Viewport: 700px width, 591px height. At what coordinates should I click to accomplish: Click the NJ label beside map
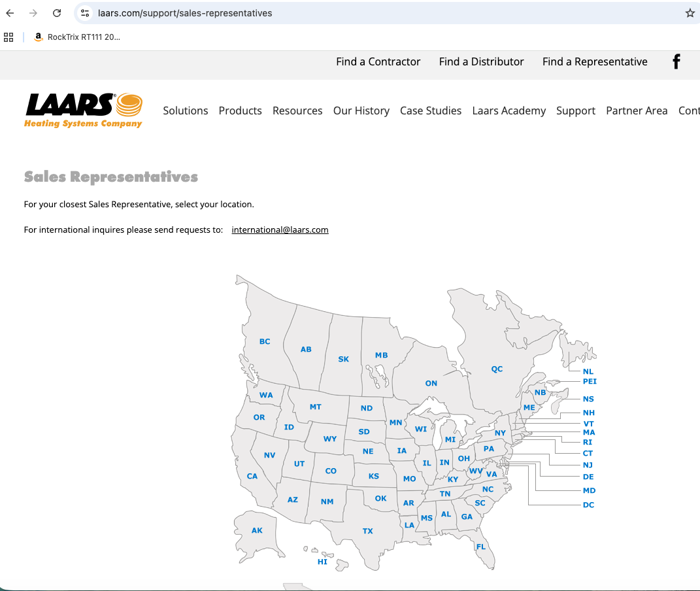(x=588, y=465)
